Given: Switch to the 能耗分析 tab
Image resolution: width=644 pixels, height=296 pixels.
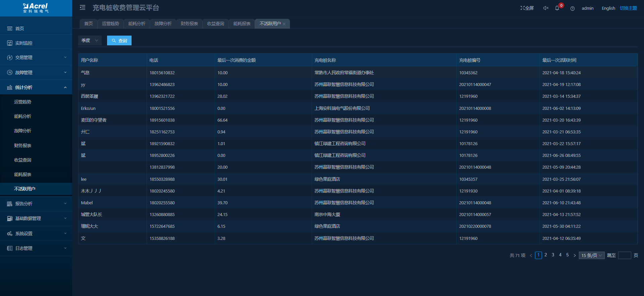Looking at the screenshot, I should (137, 24).
